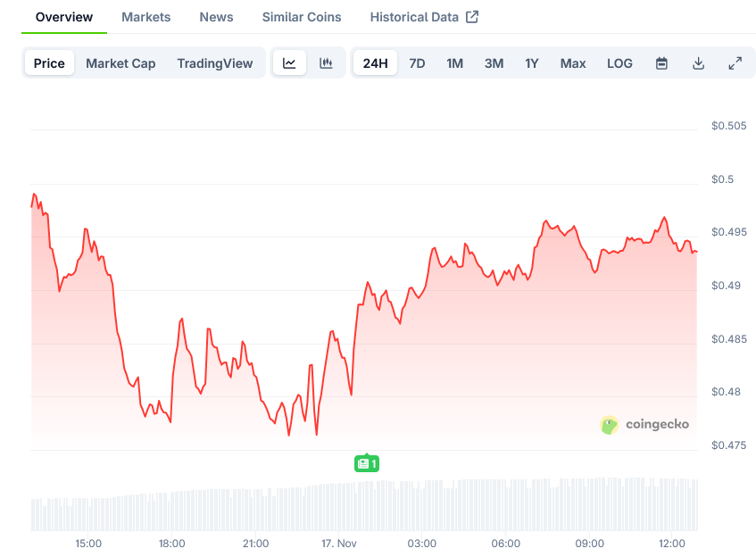Show the Max time range

coord(573,63)
